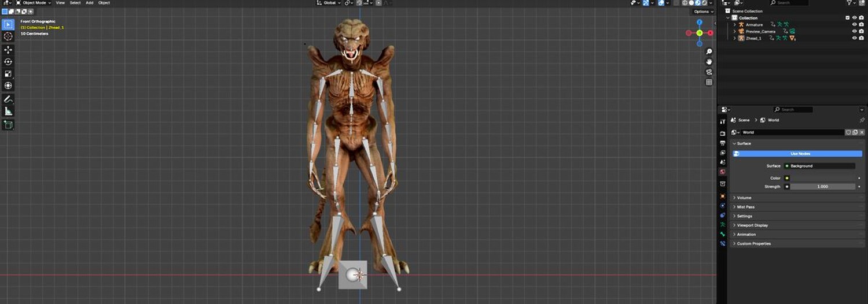This screenshot has width=868, height=304.
Task: Hide Preview_Camera in viewport
Action: (x=855, y=31)
